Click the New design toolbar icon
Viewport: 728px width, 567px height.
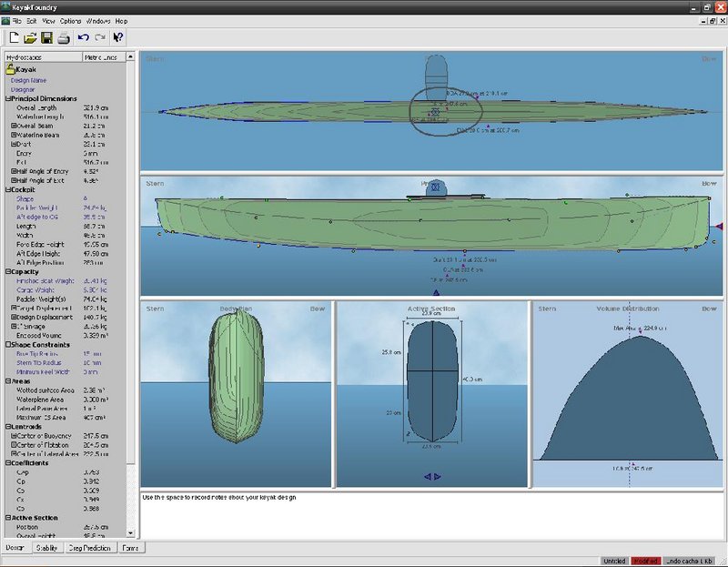tap(14, 37)
